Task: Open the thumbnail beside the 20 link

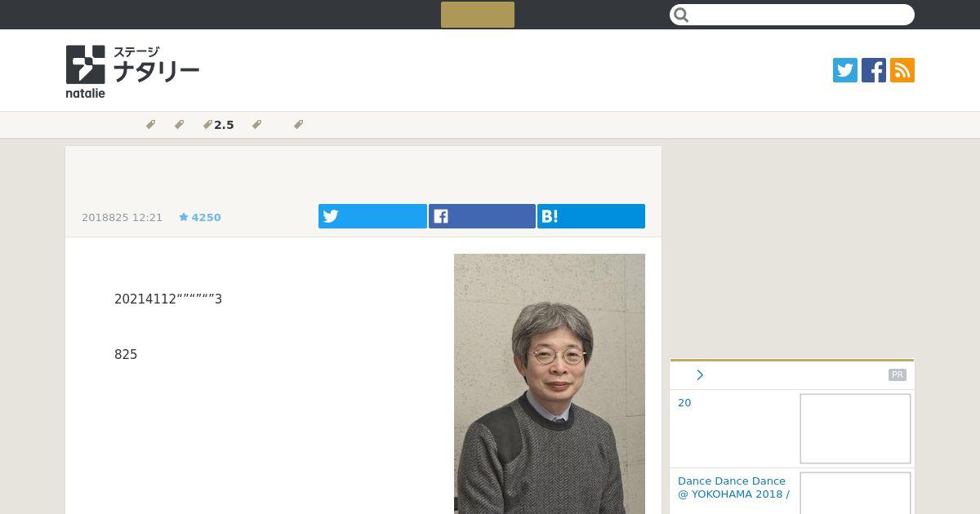Action: point(855,429)
